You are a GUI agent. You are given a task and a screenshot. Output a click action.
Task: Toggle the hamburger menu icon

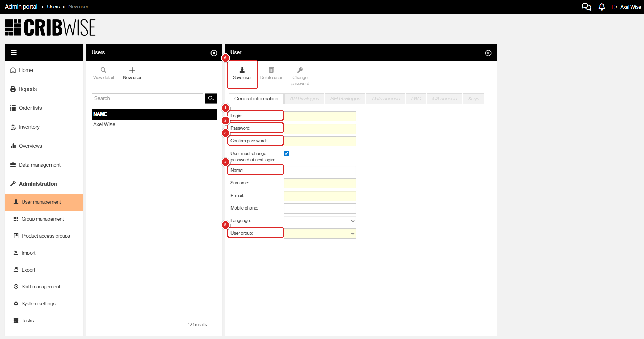point(14,53)
